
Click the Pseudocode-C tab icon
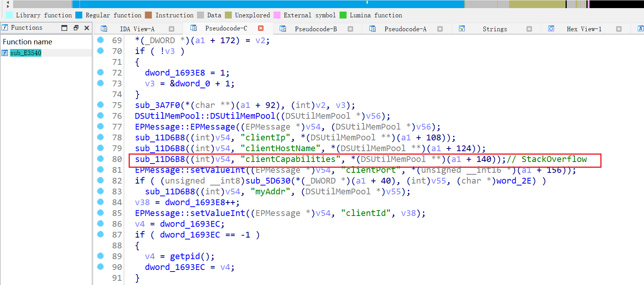coord(194,28)
